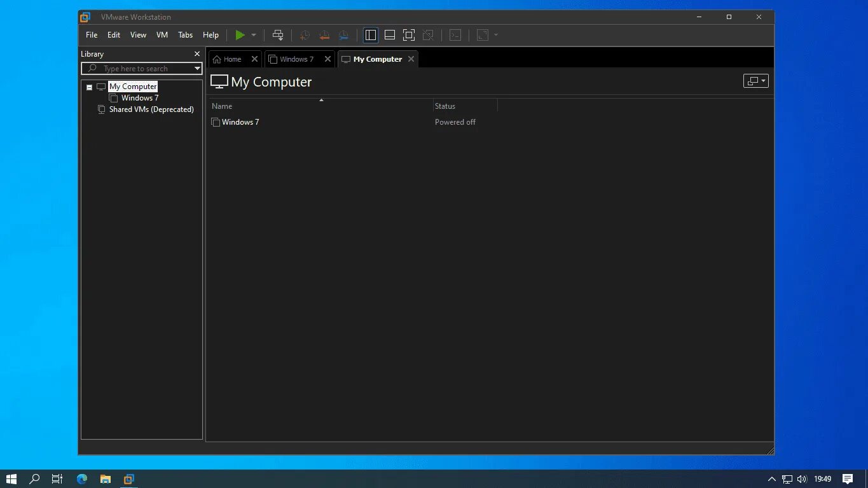Click the Powered off status text

(455, 122)
